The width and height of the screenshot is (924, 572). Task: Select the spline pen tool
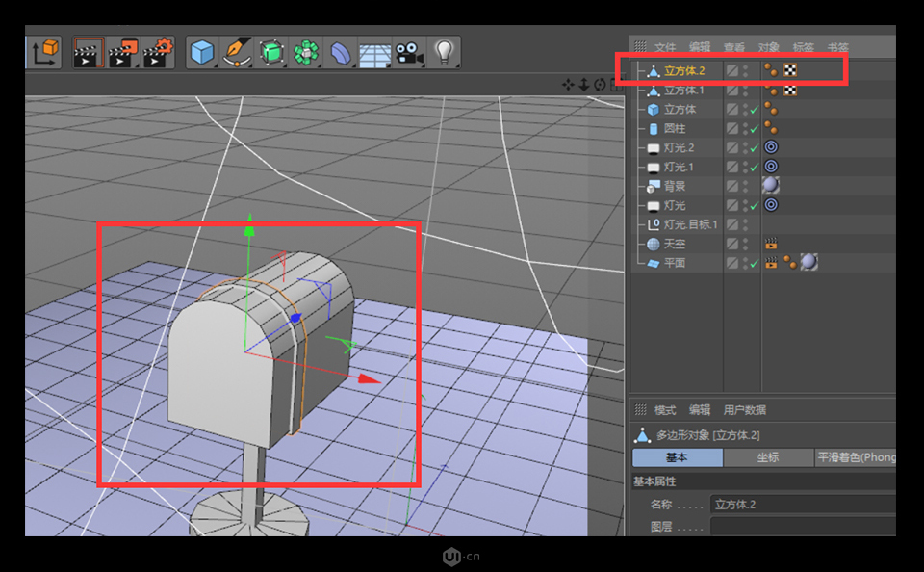[x=237, y=52]
